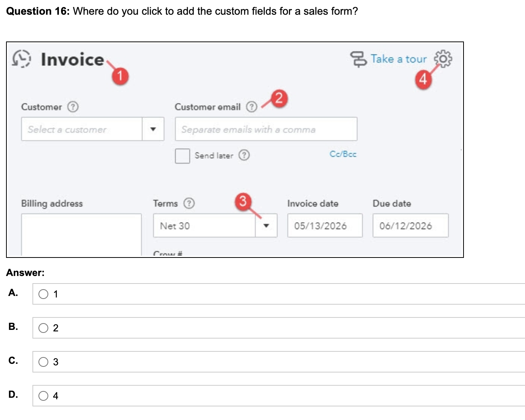Select answer option A for question 16

pyautogui.click(x=44, y=293)
